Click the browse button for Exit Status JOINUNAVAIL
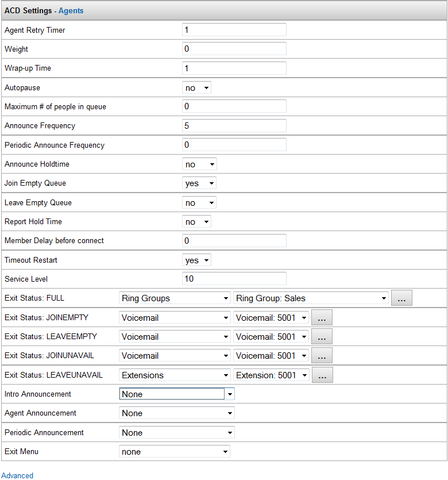Screen dimensions: 448x480 tap(322, 356)
